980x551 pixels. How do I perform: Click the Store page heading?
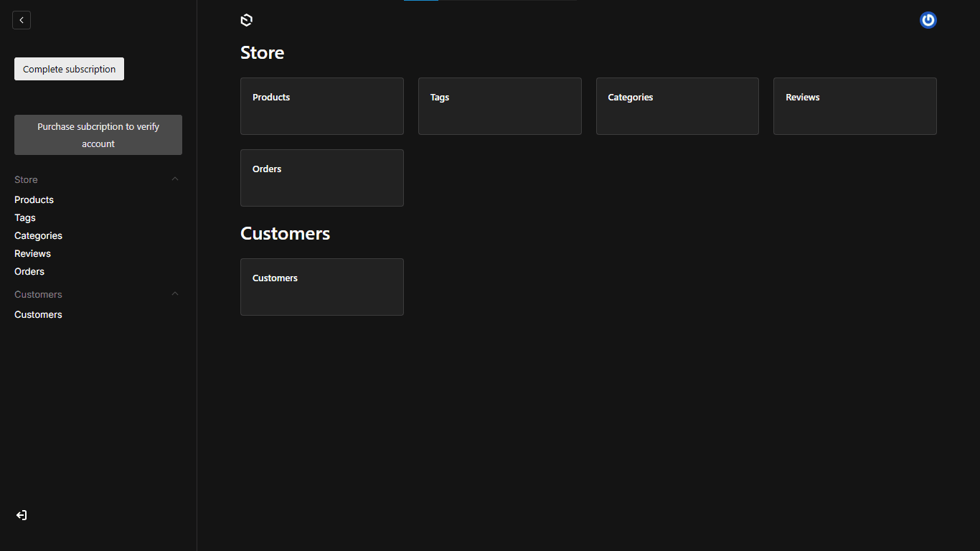262,52
